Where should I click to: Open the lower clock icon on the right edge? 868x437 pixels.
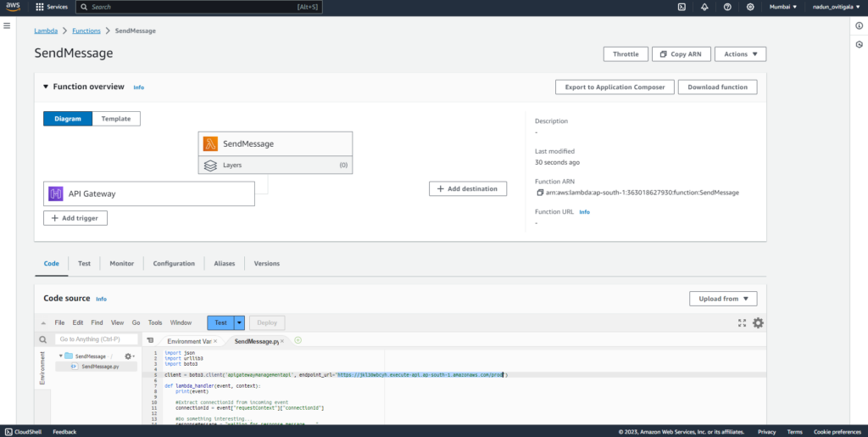pos(860,45)
